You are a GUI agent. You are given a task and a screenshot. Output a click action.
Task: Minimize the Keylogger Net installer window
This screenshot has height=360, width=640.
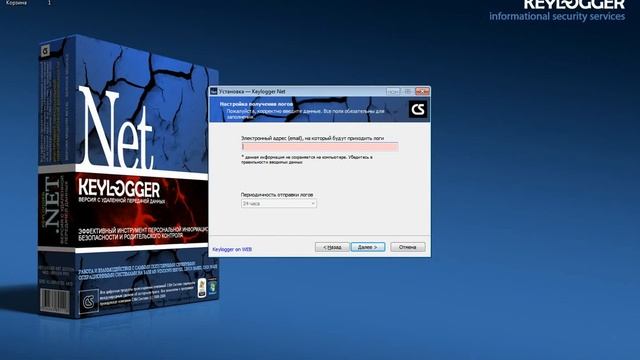393,91
